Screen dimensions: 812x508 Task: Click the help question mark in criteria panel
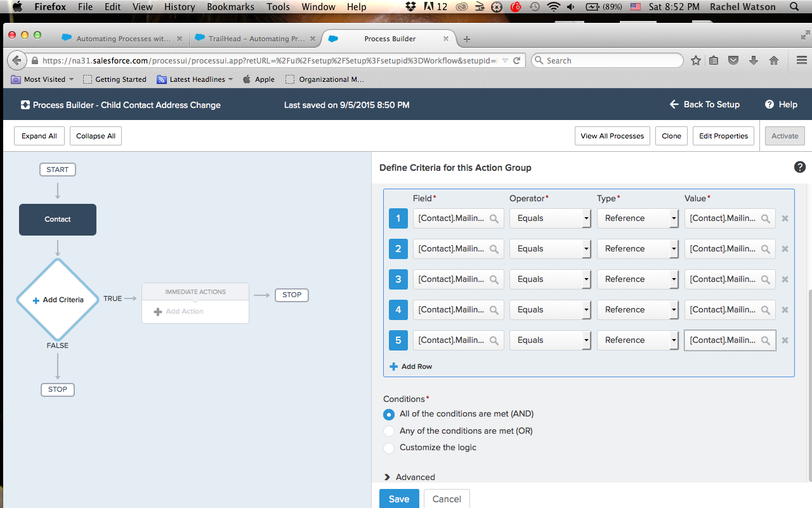coord(800,167)
